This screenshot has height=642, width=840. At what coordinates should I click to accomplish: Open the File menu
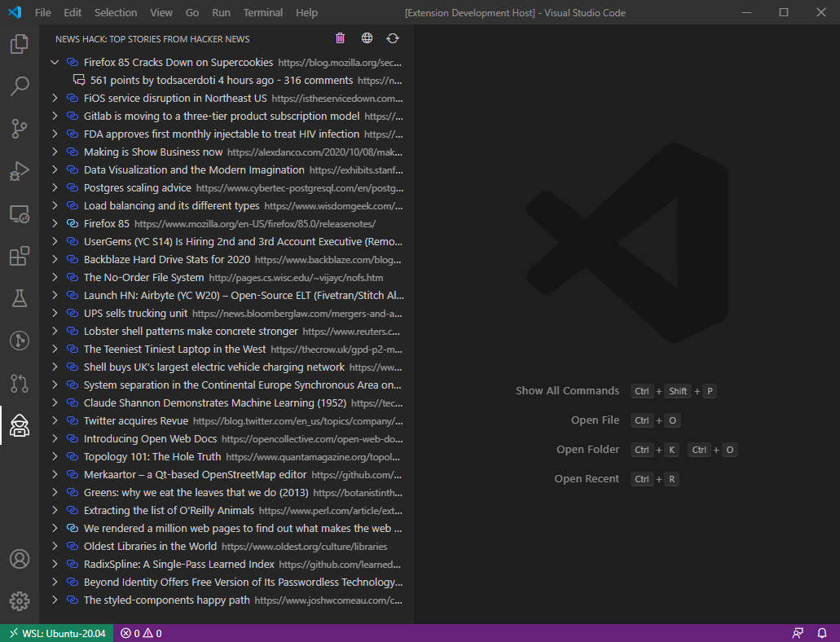[x=43, y=12]
